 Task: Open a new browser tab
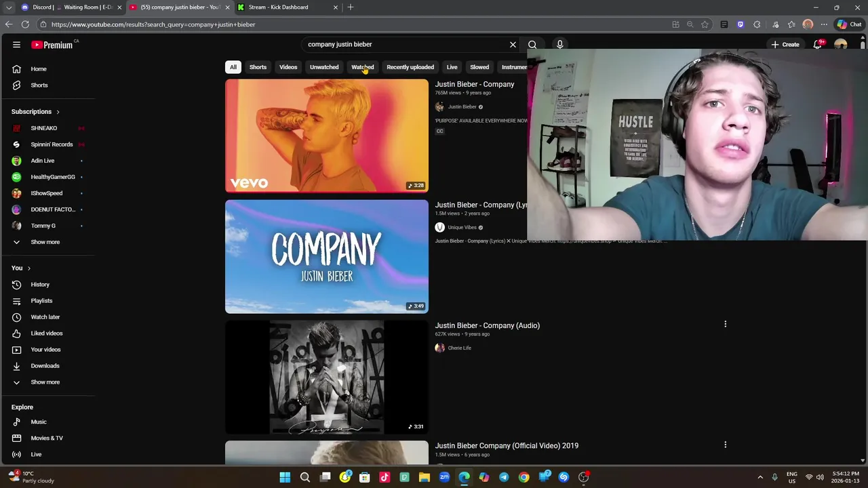pos(351,7)
